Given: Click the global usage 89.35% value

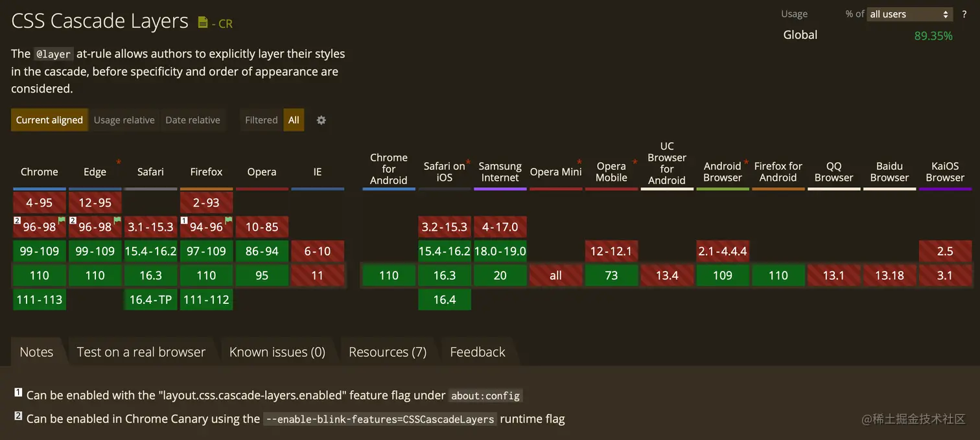Looking at the screenshot, I should click(x=933, y=36).
